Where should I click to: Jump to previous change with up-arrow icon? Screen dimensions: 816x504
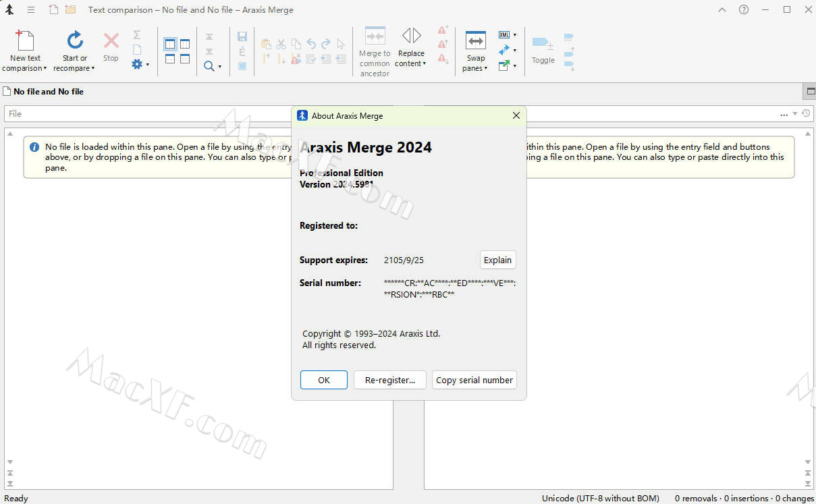(x=209, y=37)
